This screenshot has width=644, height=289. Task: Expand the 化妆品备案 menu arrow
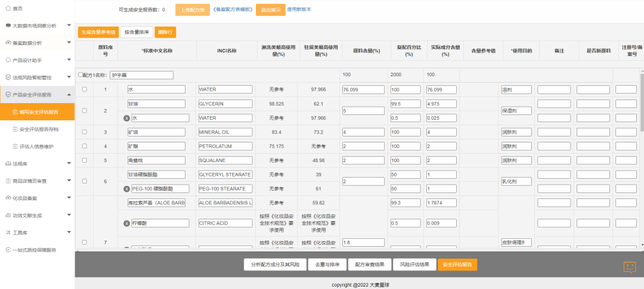pos(69,198)
